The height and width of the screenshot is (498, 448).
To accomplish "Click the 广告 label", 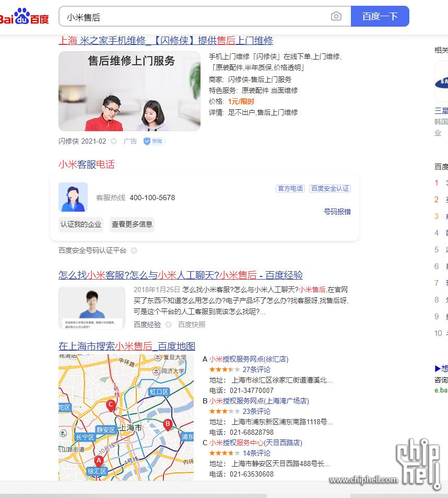I will point(130,141).
